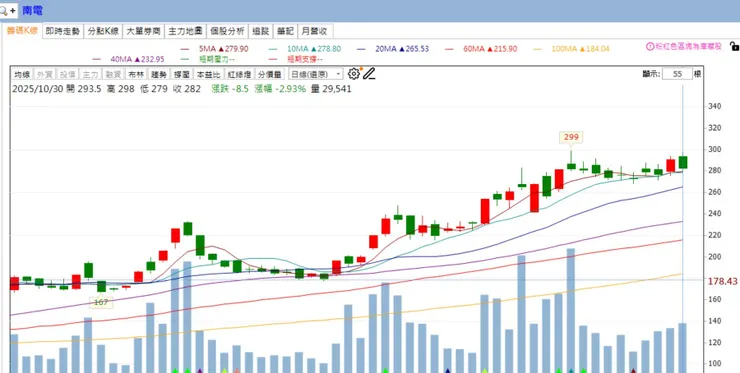Toggle the unlock padlock icon
Image resolution: width=740 pixels, height=373 pixels.
(734, 46)
